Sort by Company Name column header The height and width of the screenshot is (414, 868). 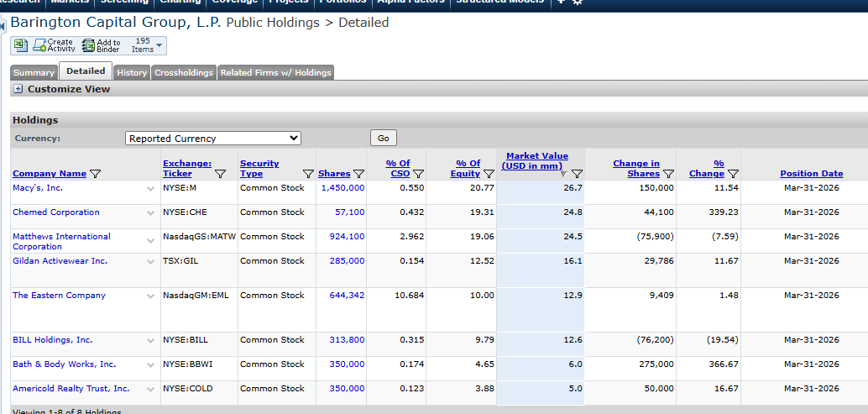click(50, 173)
